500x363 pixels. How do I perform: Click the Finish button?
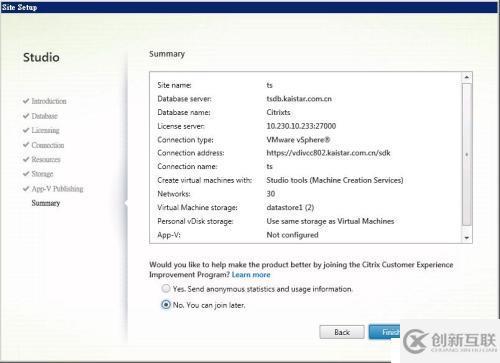point(385,332)
